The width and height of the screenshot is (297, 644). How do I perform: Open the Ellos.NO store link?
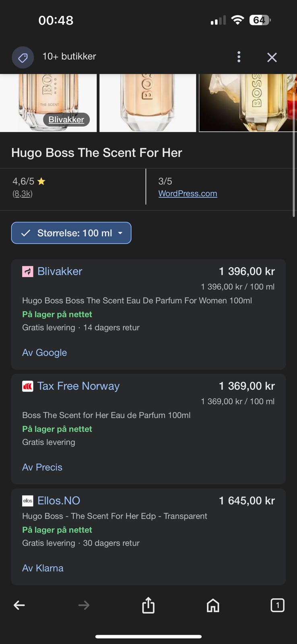(x=59, y=501)
